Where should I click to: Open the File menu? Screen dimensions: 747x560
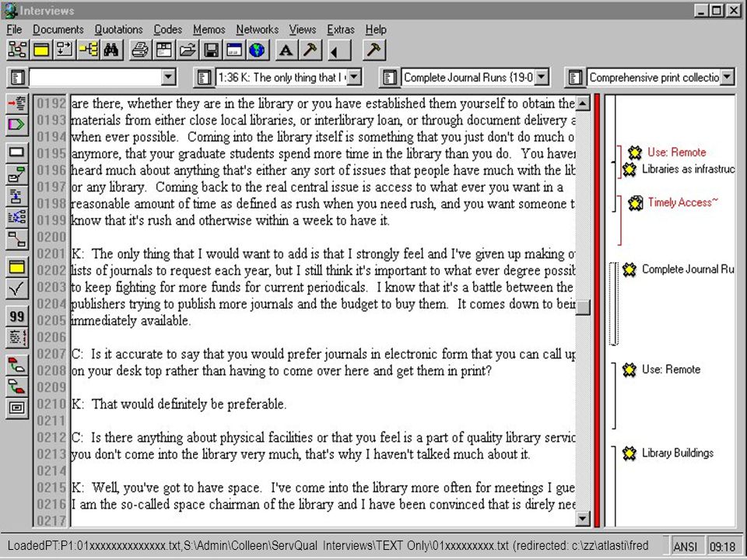(14, 30)
